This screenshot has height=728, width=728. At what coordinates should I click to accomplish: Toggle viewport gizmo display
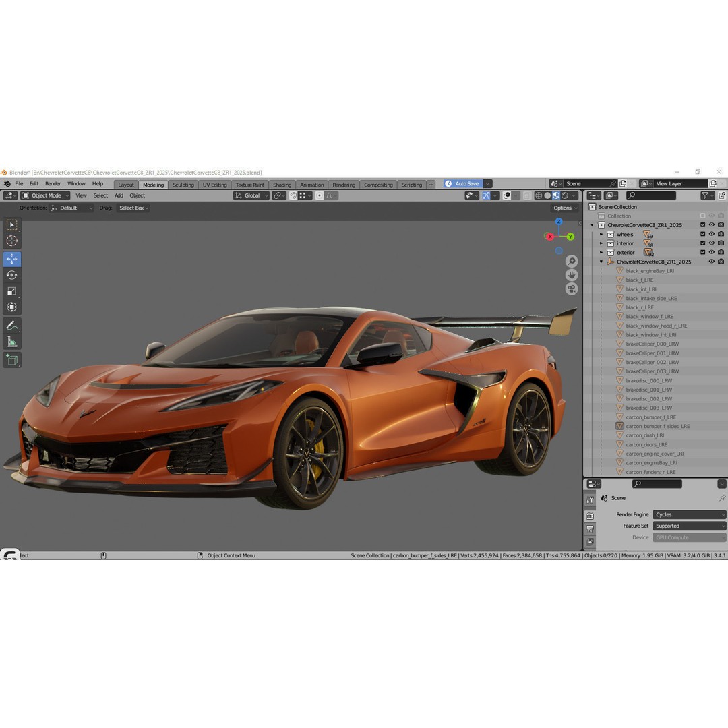click(x=486, y=195)
